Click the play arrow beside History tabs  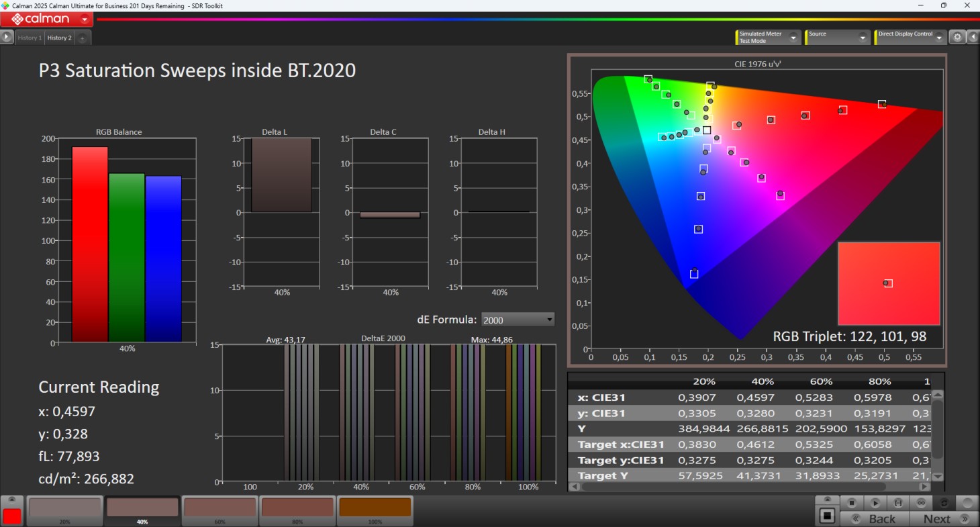click(7, 38)
